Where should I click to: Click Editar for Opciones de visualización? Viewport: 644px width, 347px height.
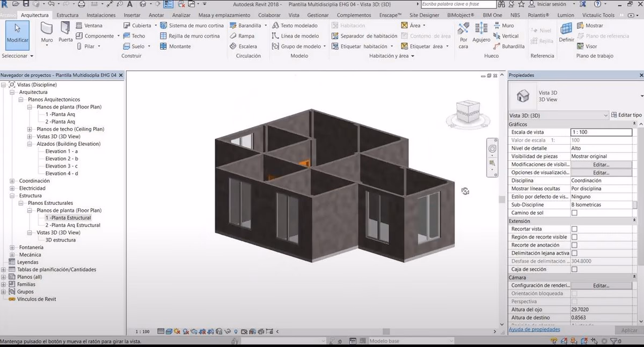tap(601, 173)
